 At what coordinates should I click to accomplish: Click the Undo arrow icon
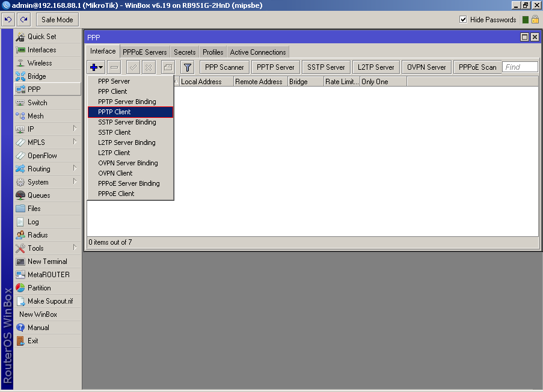click(x=8, y=20)
